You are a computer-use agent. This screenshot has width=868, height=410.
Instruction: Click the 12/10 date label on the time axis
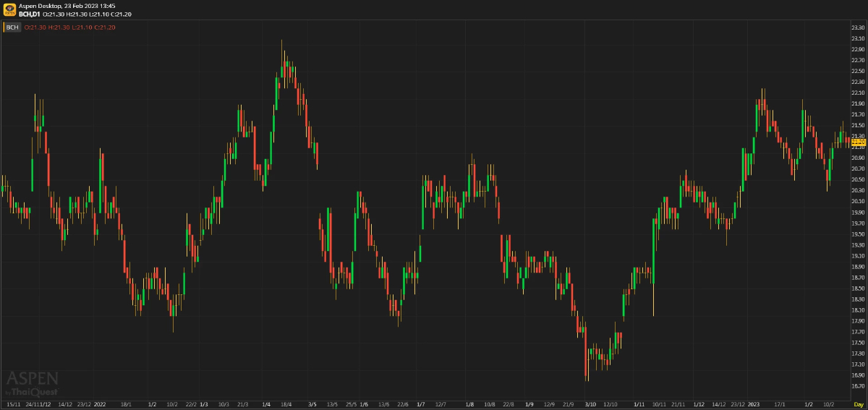[x=610, y=404]
